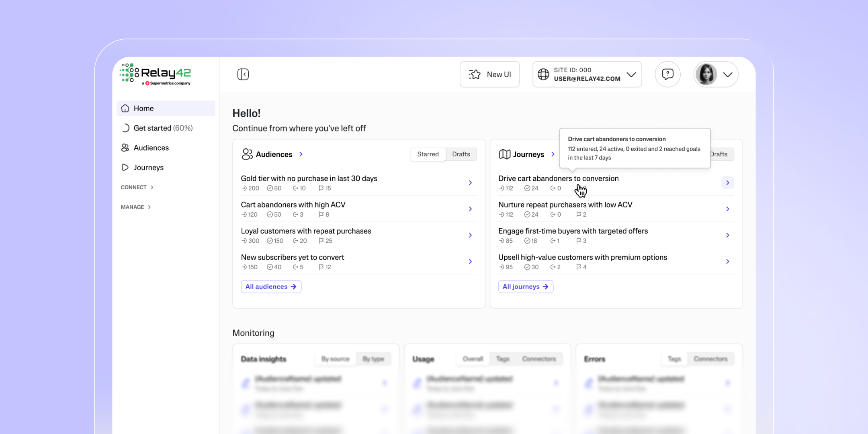Open Home via the house icon

[x=125, y=108]
